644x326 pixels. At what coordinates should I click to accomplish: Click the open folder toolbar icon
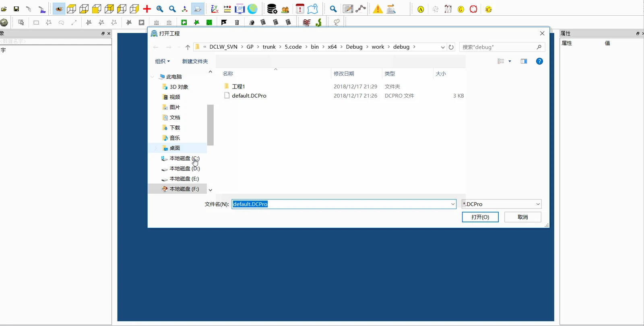(x=4, y=9)
